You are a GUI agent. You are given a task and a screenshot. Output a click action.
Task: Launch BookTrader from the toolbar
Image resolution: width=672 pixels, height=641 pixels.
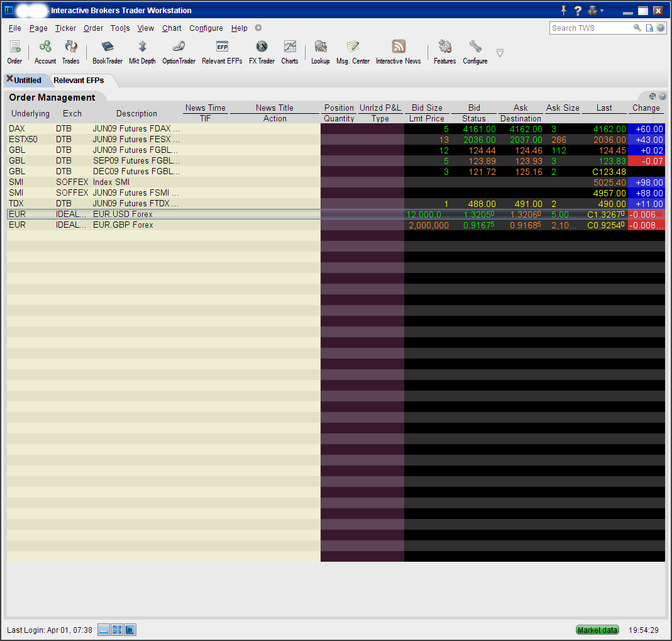[x=107, y=52]
